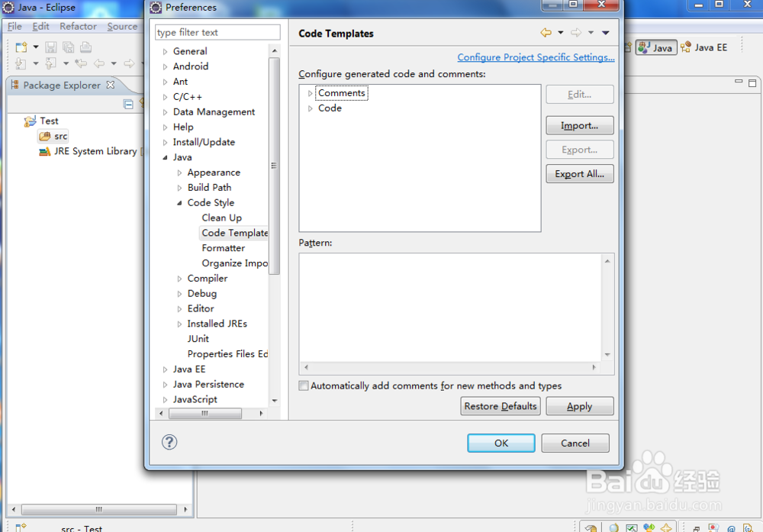The image size is (763, 532).
Task: Select Properties Files Editor page
Action: point(227,354)
